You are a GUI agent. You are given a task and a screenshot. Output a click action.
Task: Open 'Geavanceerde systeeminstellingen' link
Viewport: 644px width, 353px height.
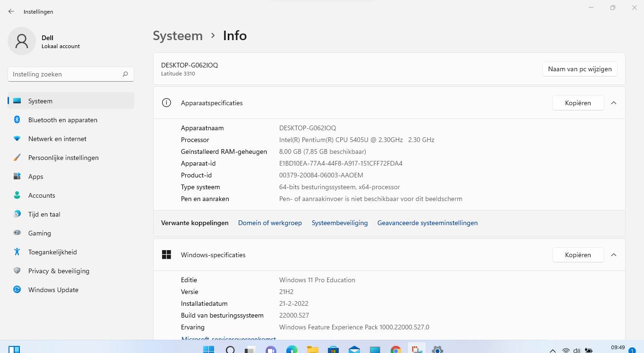click(x=428, y=223)
